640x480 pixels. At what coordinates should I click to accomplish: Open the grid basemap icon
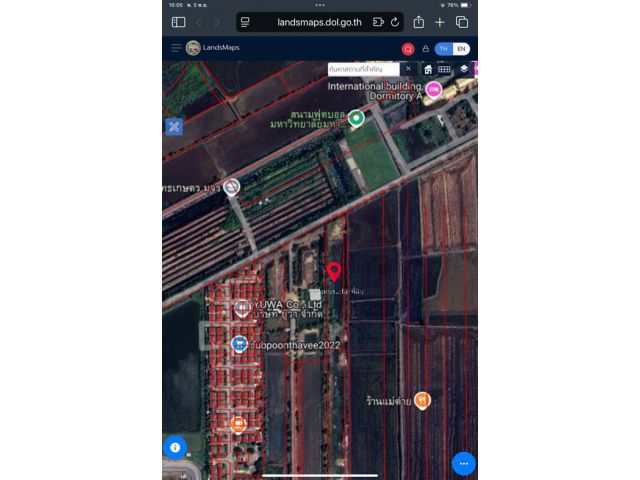[x=445, y=69]
